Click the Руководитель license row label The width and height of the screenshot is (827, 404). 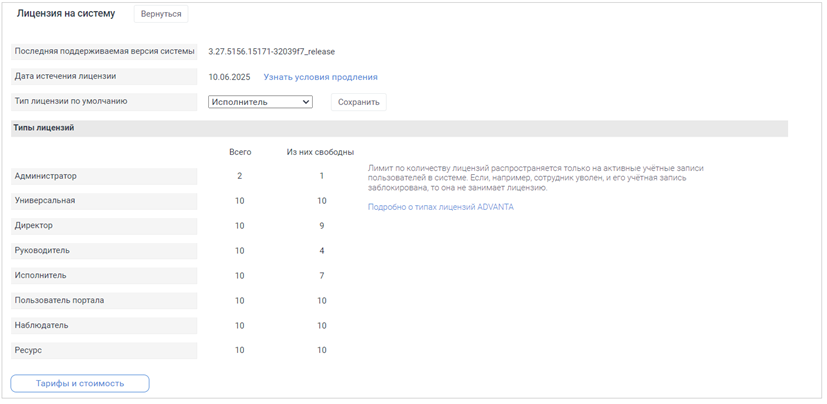click(x=42, y=251)
